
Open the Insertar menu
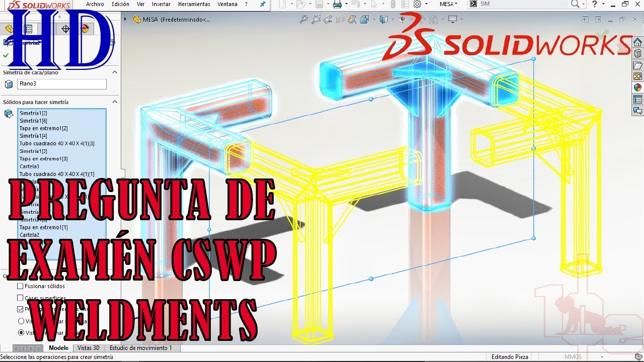point(161,4)
